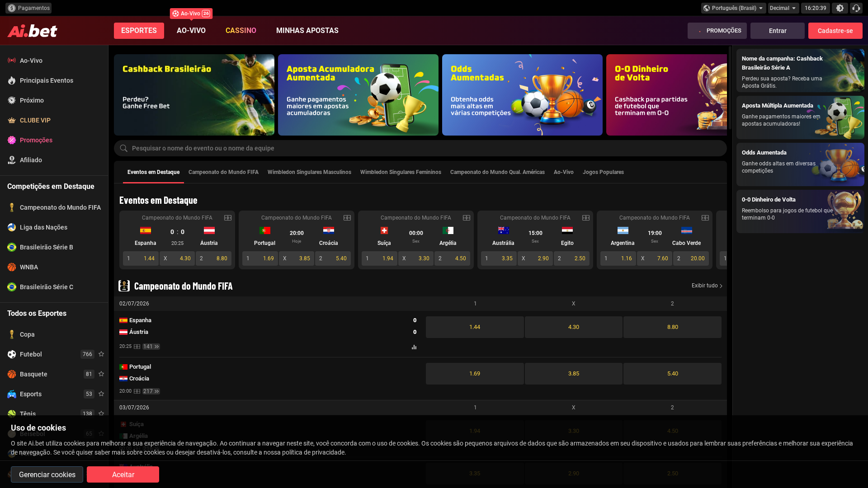Image resolution: width=868 pixels, height=488 pixels.
Task: Select WNBA competition
Action: coord(54,267)
